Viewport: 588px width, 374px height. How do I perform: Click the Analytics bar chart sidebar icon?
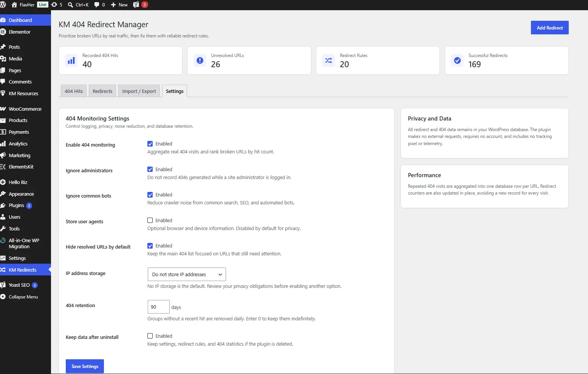coord(3,144)
